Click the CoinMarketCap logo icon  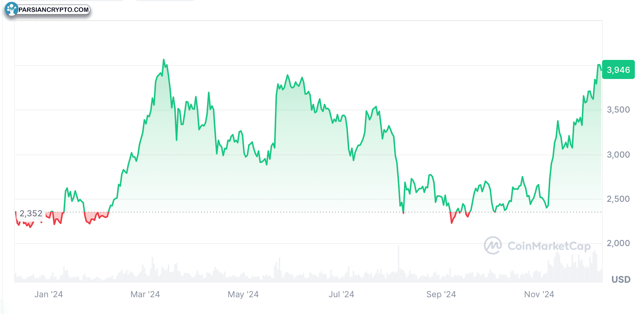point(493,245)
